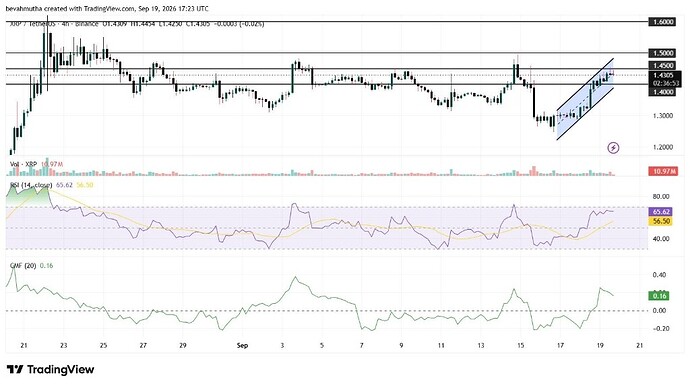This screenshot has height=386, width=690.
Task: Click the RSI (14, close) legend label
Action: click(x=31, y=185)
